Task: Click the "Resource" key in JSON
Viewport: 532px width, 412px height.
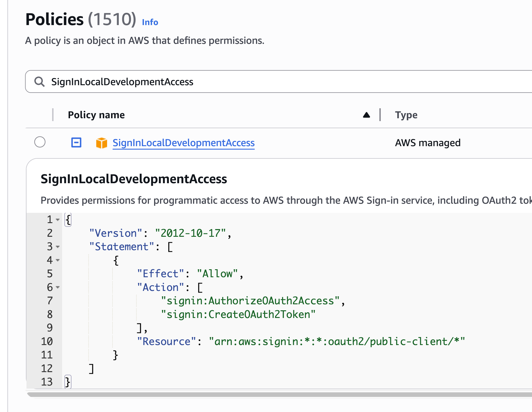Action: 167,341
